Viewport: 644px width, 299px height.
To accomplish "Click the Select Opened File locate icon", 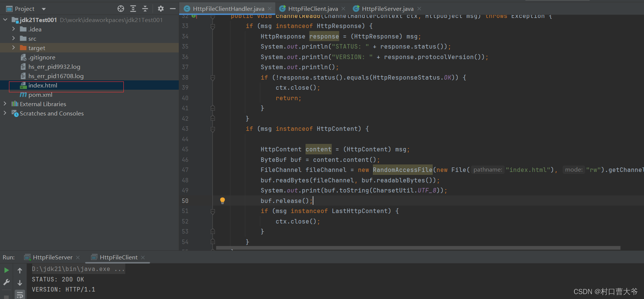I will coord(121,9).
